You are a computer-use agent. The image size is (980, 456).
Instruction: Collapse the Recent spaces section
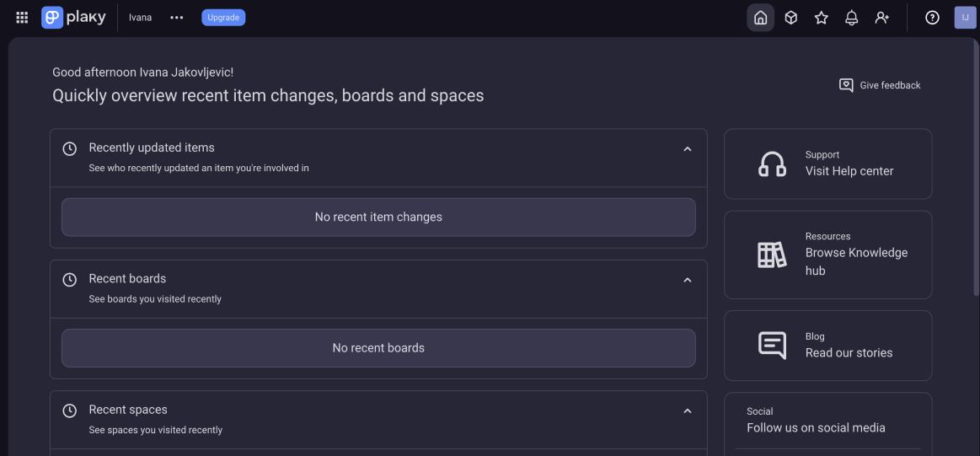click(x=688, y=411)
